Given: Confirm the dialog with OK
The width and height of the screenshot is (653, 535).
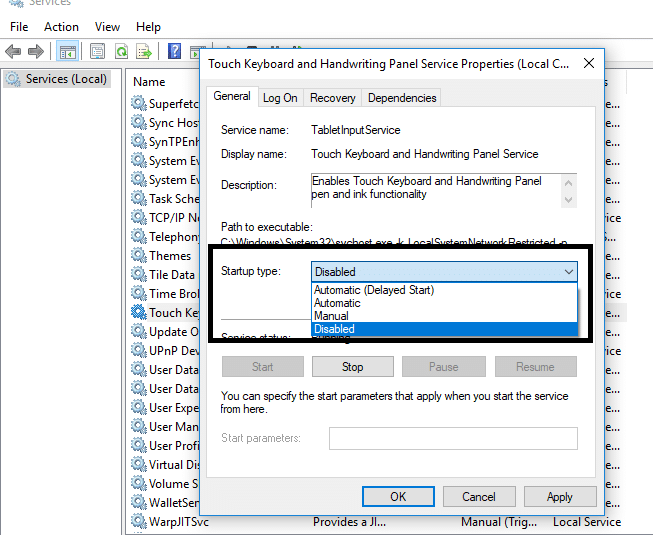Looking at the screenshot, I should coord(398,497).
